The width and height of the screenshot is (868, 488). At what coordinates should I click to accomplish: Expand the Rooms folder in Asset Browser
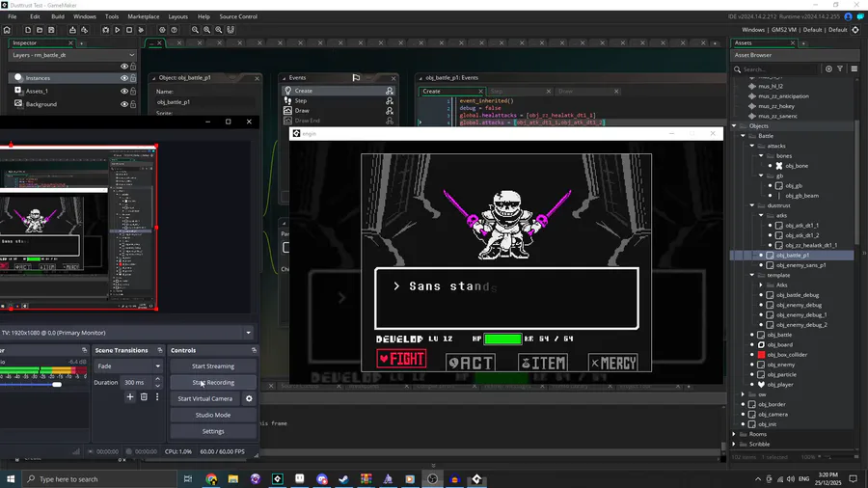click(x=735, y=434)
